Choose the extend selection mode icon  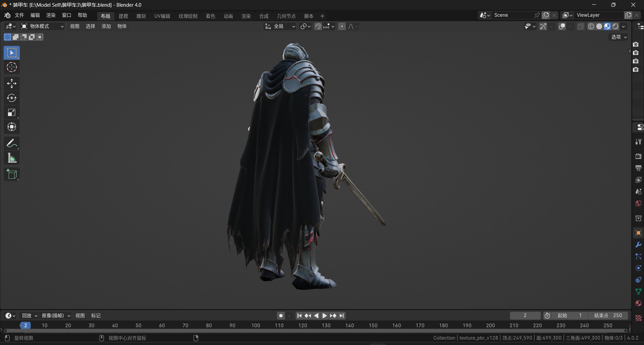[x=16, y=37]
